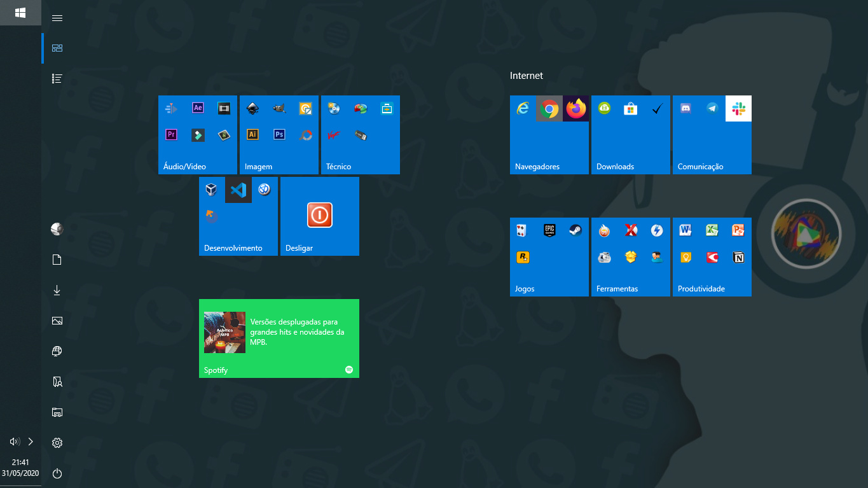Switch to pinned tiles view
868x488 pixels.
click(57, 48)
